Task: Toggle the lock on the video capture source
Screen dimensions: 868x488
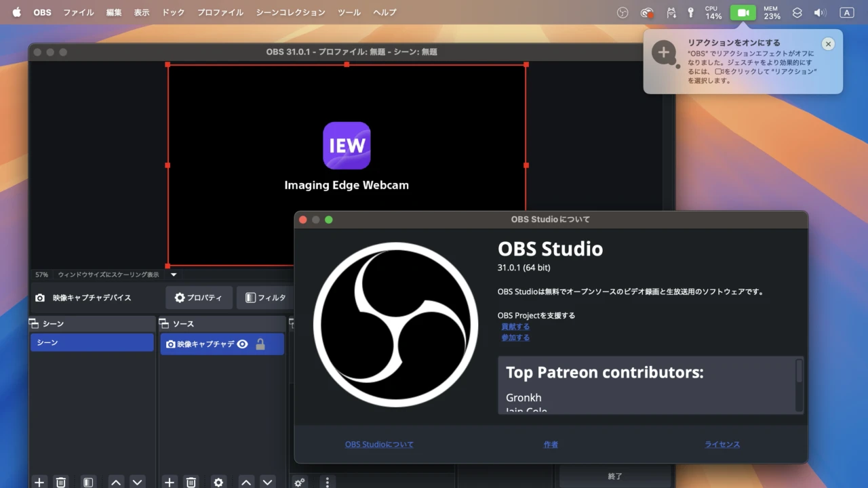Action: click(260, 344)
